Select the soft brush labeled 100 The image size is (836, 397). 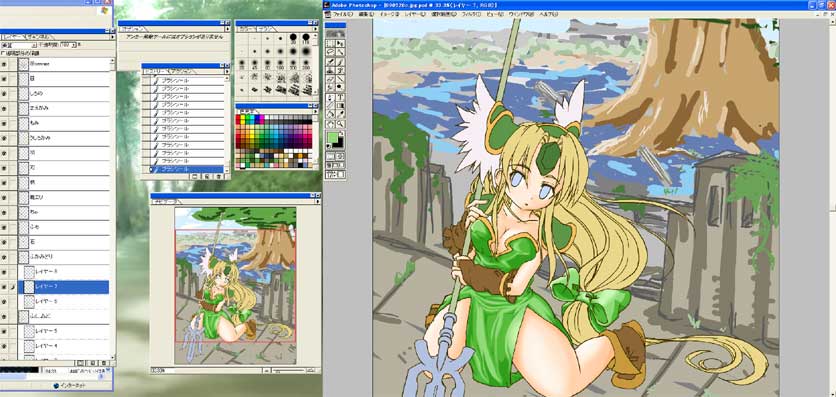point(280,64)
